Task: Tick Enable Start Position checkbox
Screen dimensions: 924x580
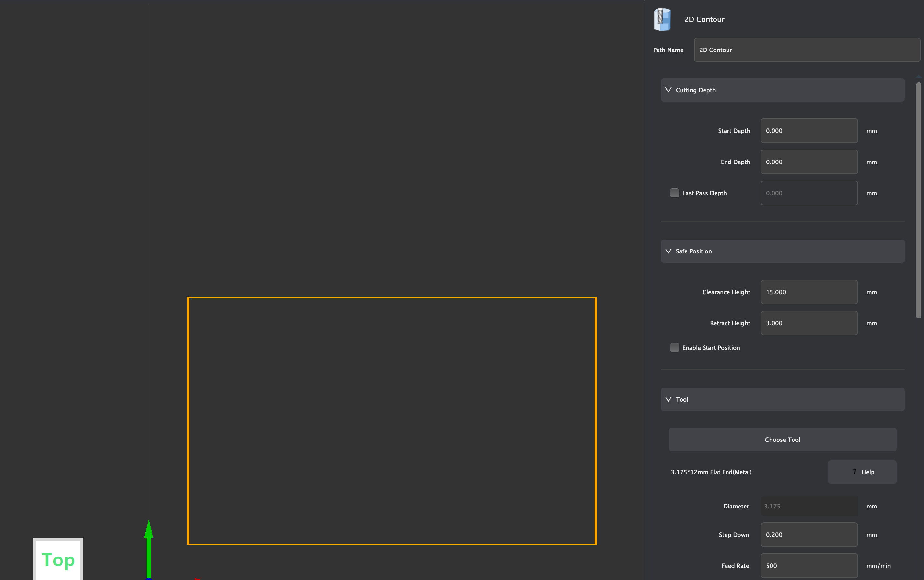Action: point(674,348)
